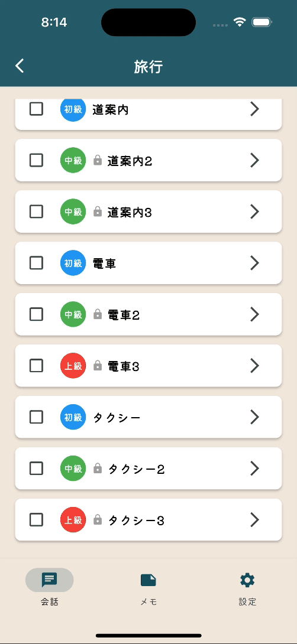Tap lock icon beside 電車3

[98, 366]
